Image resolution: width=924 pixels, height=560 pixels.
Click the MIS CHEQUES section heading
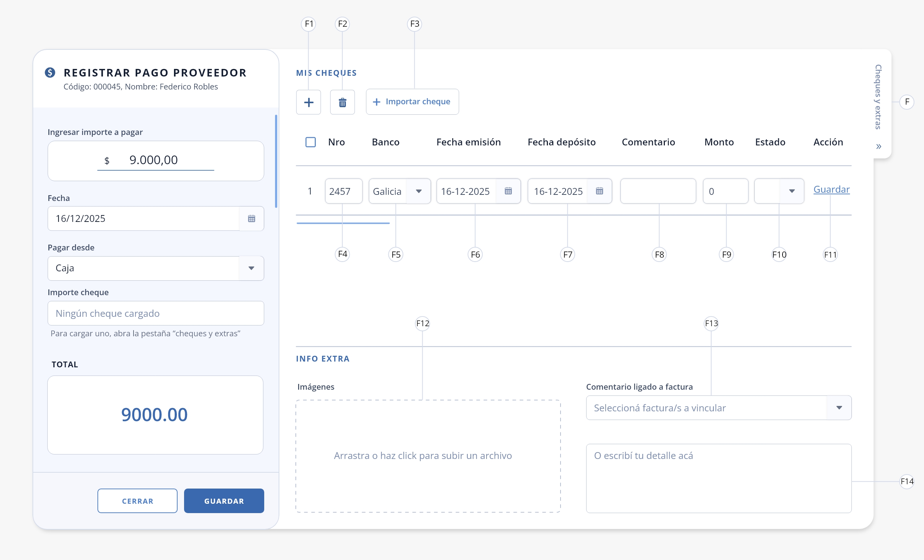pyautogui.click(x=326, y=73)
